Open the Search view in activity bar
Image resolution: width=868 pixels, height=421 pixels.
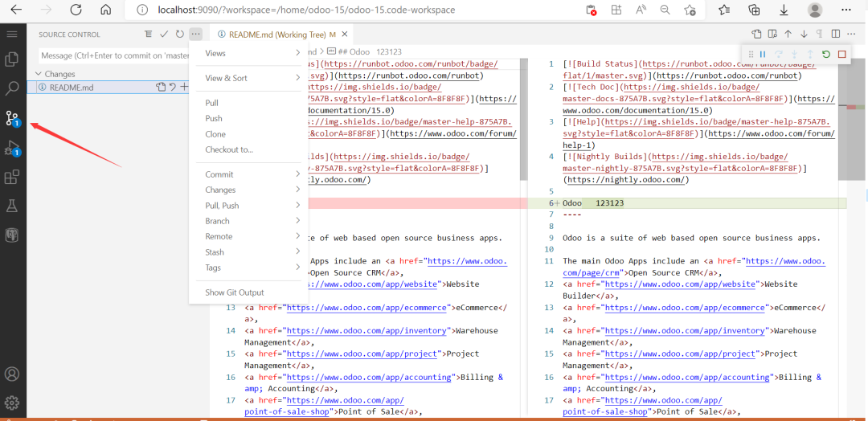(x=12, y=88)
